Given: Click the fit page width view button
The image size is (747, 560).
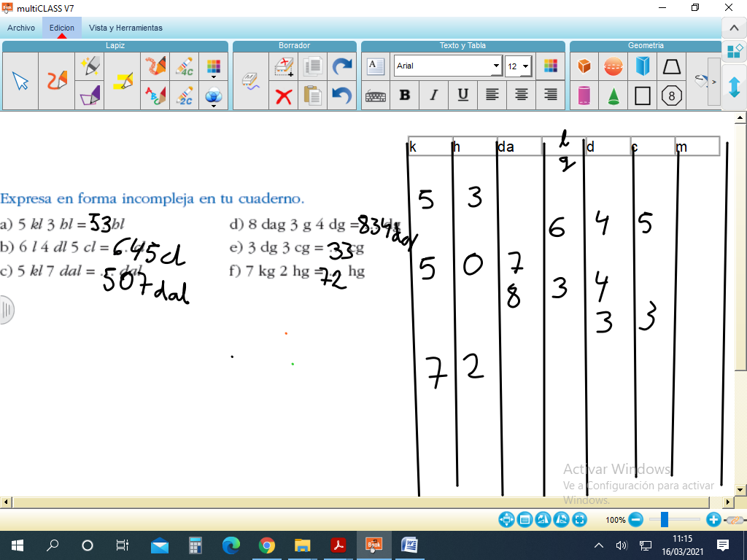Looking at the screenshot, I should tap(525, 519).
